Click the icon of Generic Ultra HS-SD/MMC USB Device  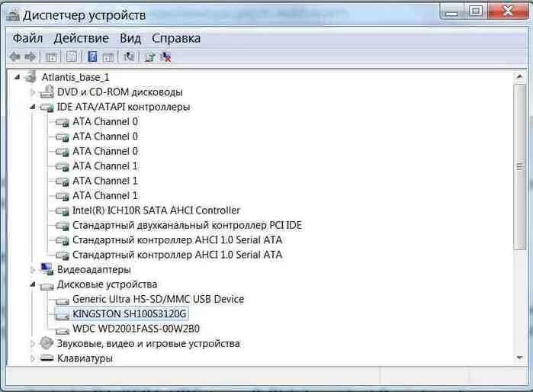coord(63,300)
